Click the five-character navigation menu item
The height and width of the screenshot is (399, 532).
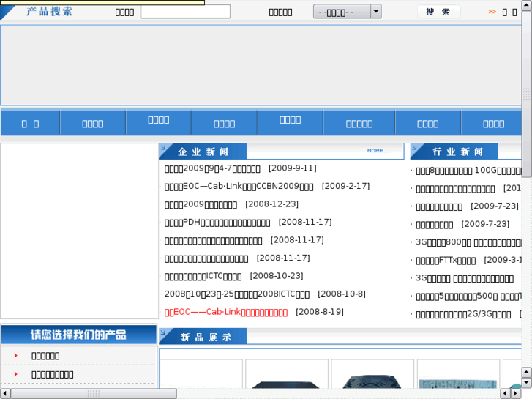[x=359, y=124]
